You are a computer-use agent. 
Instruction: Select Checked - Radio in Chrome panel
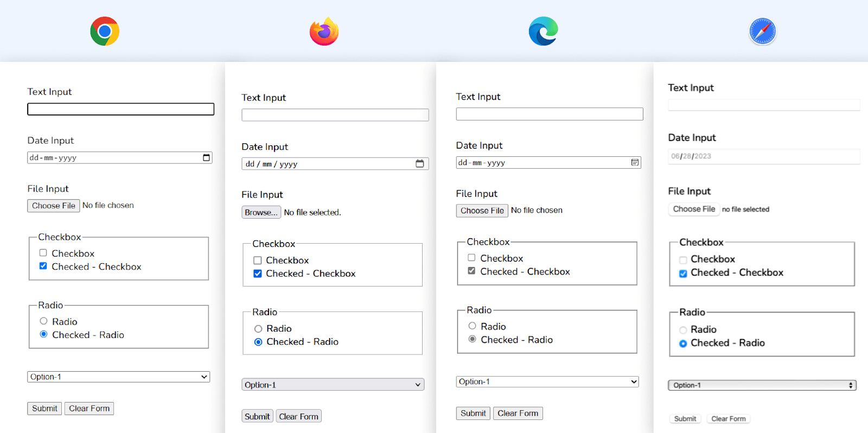coord(43,334)
